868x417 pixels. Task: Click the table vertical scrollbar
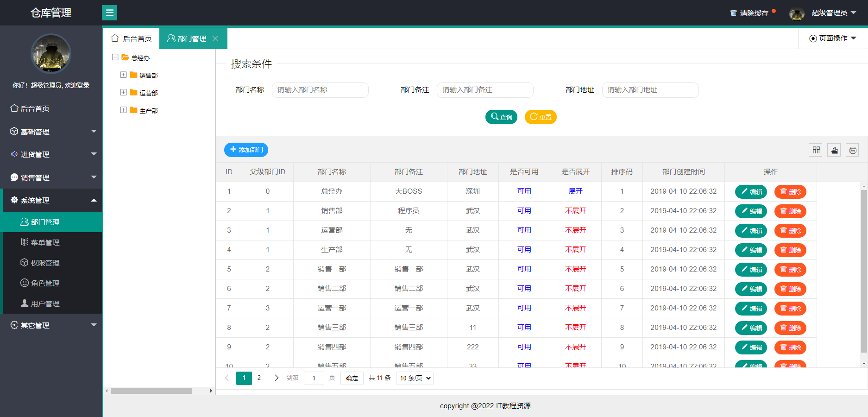(864, 271)
